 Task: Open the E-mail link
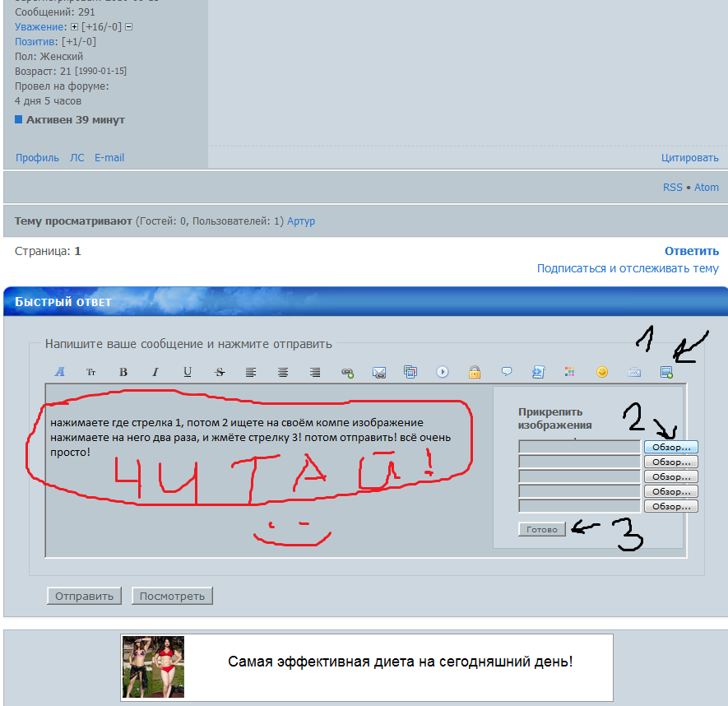(109, 158)
